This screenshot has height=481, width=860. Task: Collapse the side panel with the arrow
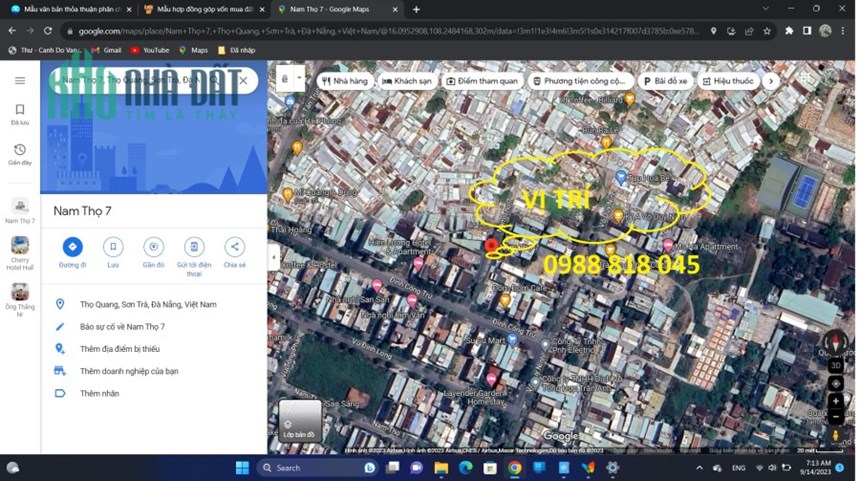(274, 257)
